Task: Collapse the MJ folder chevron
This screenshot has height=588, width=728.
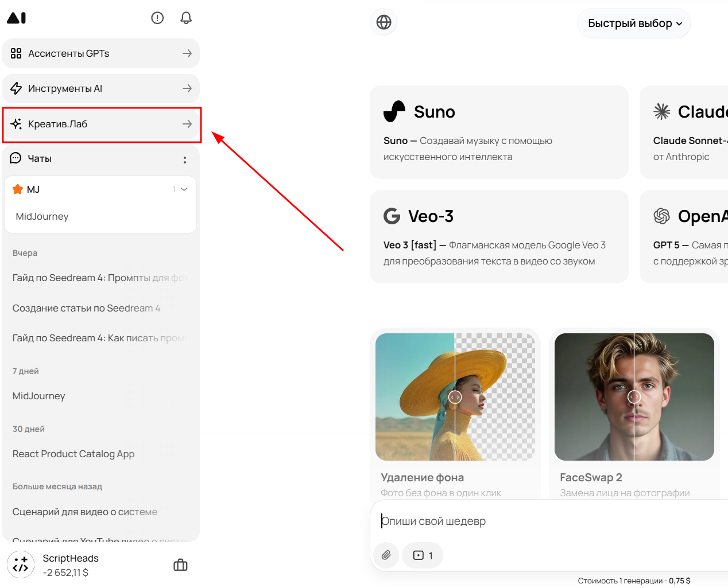Action: pos(184,189)
